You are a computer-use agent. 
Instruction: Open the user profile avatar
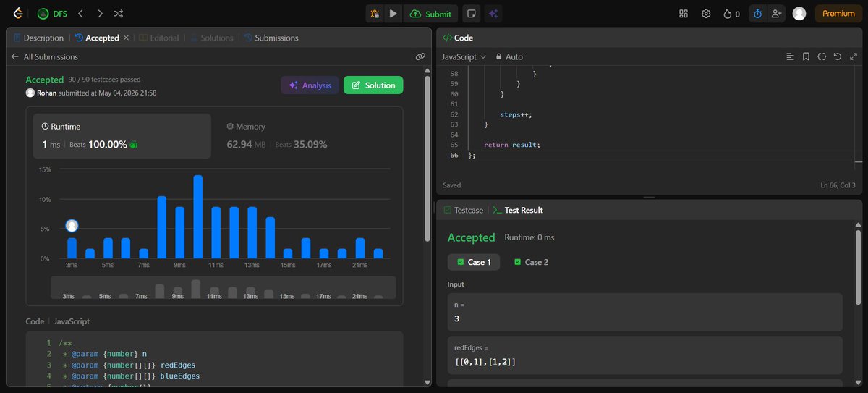799,13
